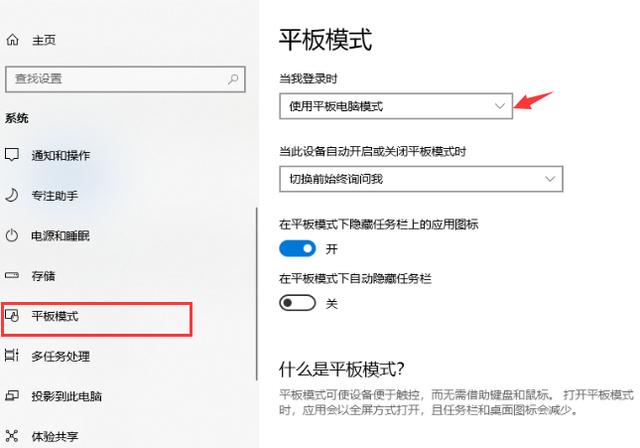Image resolution: width=640 pixels, height=448 pixels.
Task: Click the 多任务处理 multitasking icon
Action: pyautogui.click(x=12, y=355)
